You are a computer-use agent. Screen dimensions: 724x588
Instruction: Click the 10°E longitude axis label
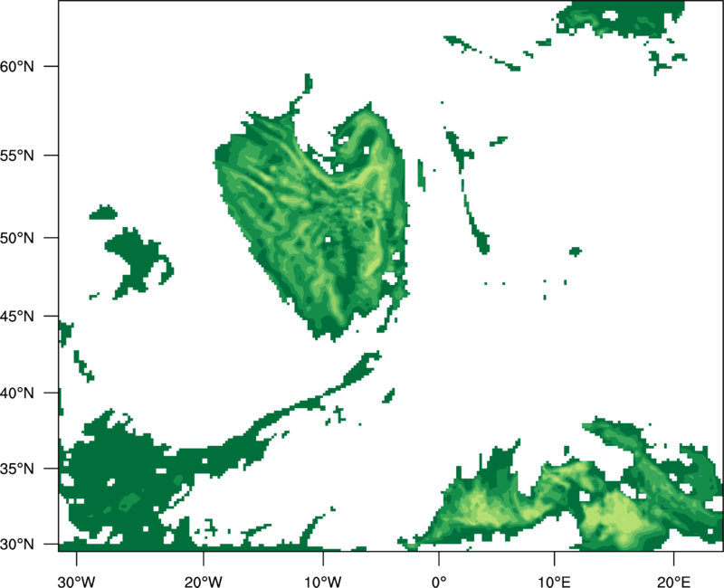[554, 582]
